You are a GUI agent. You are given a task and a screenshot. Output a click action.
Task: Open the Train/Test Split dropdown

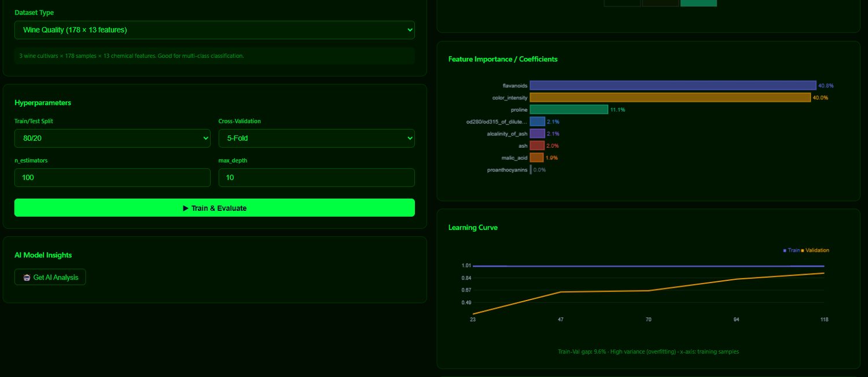coord(112,138)
